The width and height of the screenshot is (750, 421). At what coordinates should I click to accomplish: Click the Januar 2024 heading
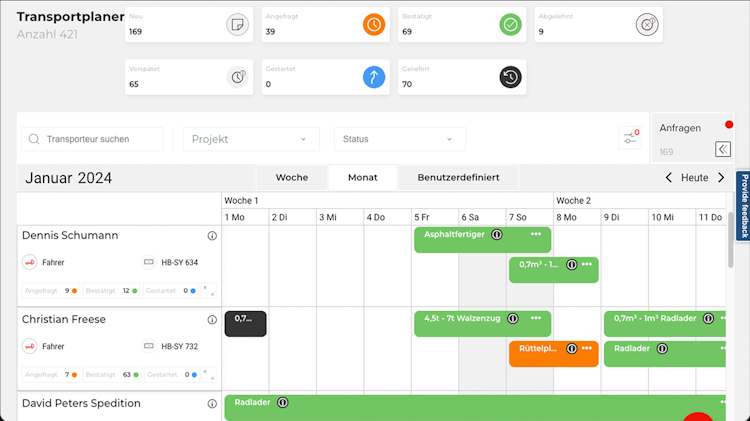(x=68, y=178)
